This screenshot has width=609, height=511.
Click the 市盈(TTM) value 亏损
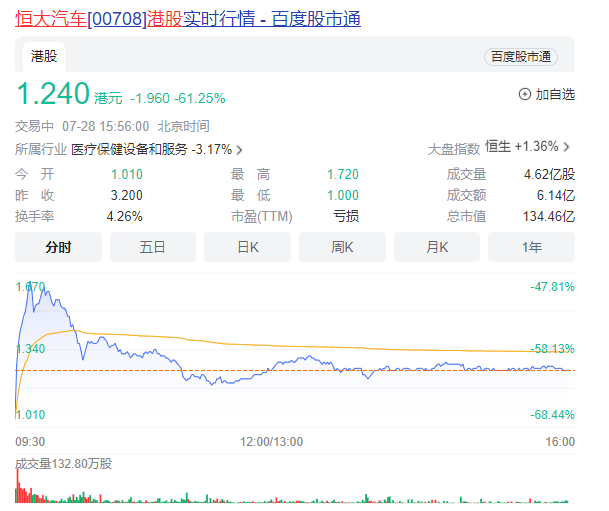[x=346, y=216]
